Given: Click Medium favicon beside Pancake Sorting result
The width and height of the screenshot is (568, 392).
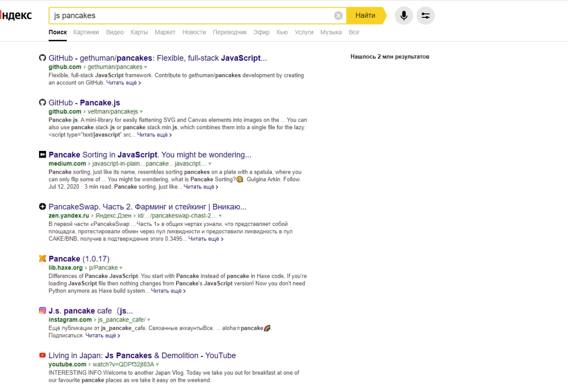Looking at the screenshot, I should (x=43, y=155).
